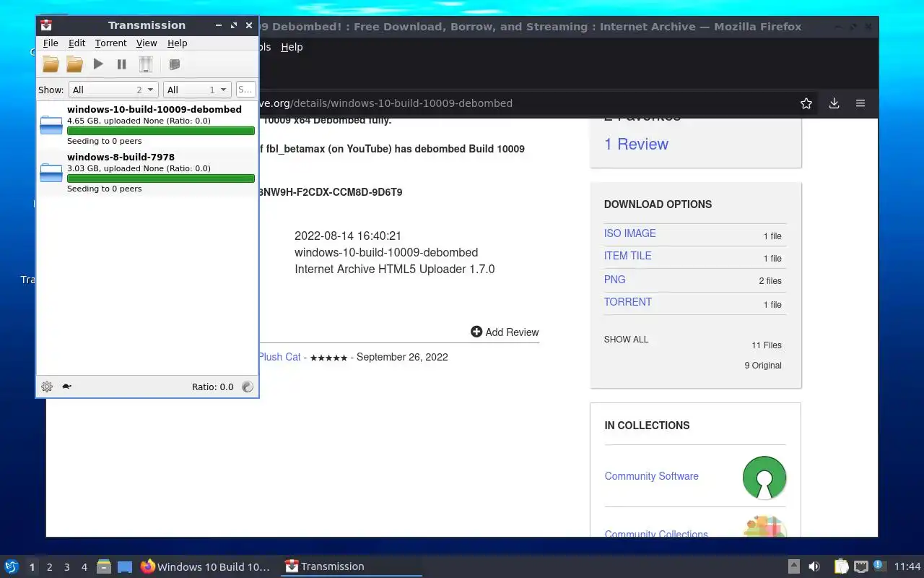Viewport: 924px width, 578px height.
Task: Switch to virtual desktop 3
Action: pos(66,567)
